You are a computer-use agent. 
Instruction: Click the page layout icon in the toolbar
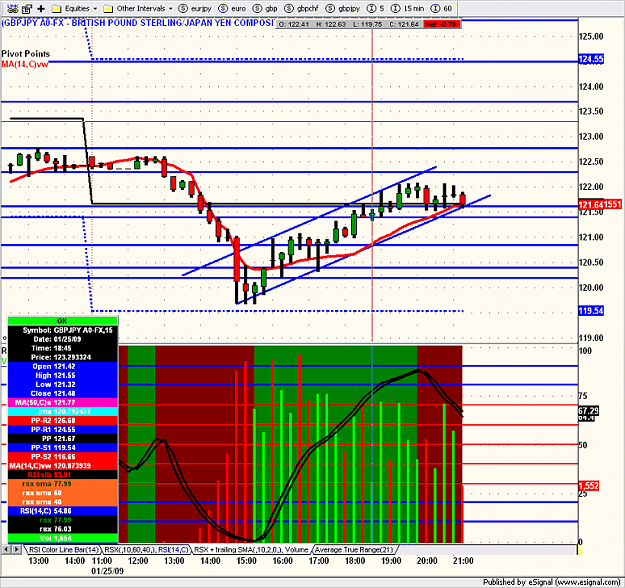pos(27,8)
